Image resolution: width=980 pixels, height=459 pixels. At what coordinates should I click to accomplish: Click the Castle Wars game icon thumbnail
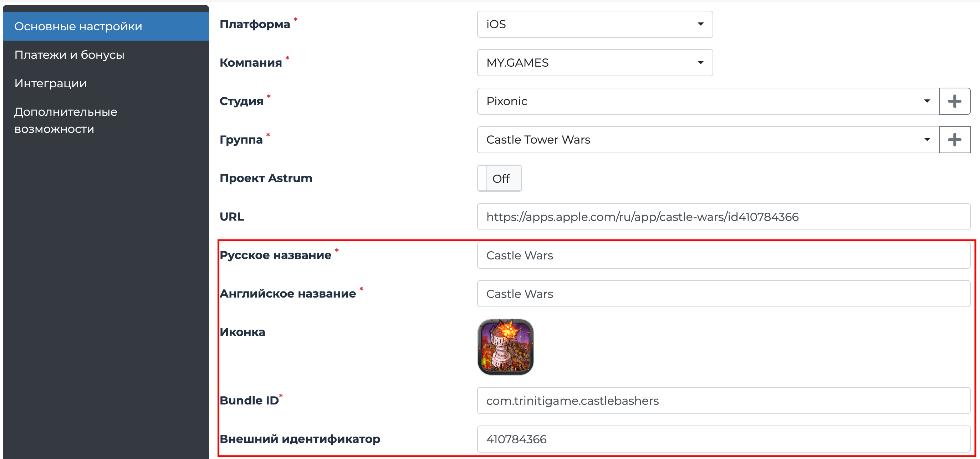point(506,347)
